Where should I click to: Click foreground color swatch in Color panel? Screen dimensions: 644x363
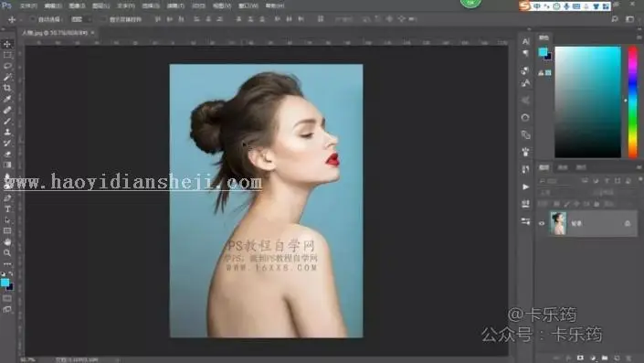coord(543,52)
